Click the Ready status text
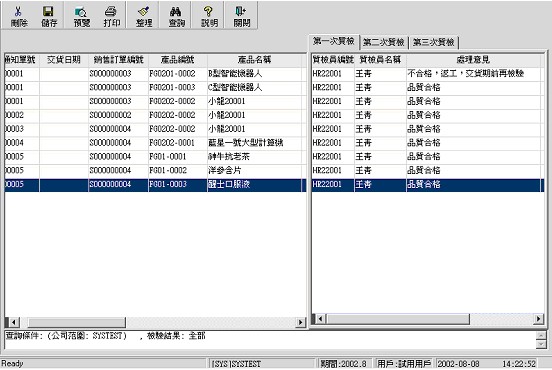Image resolution: width=552 pixels, height=370 pixels. 12,363
